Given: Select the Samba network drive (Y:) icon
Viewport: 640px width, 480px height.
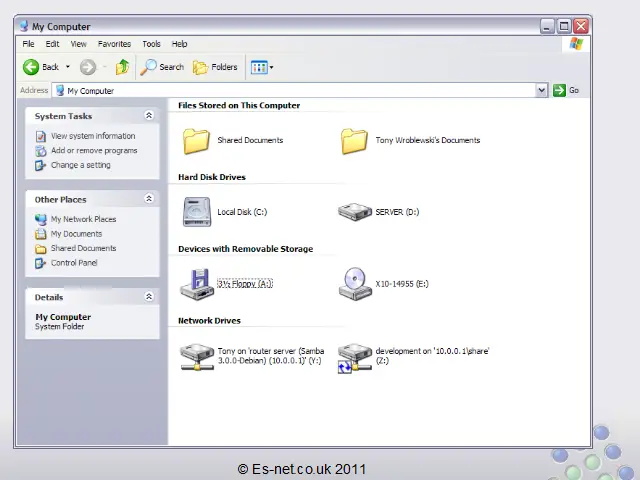Looking at the screenshot, I should (x=197, y=357).
